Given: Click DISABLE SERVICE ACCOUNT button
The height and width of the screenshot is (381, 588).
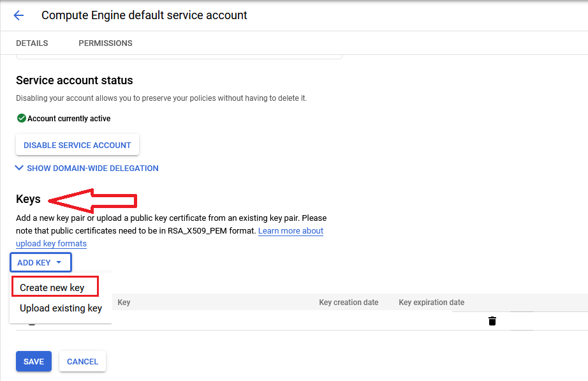Looking at the screenshot, I should point(77,145).
